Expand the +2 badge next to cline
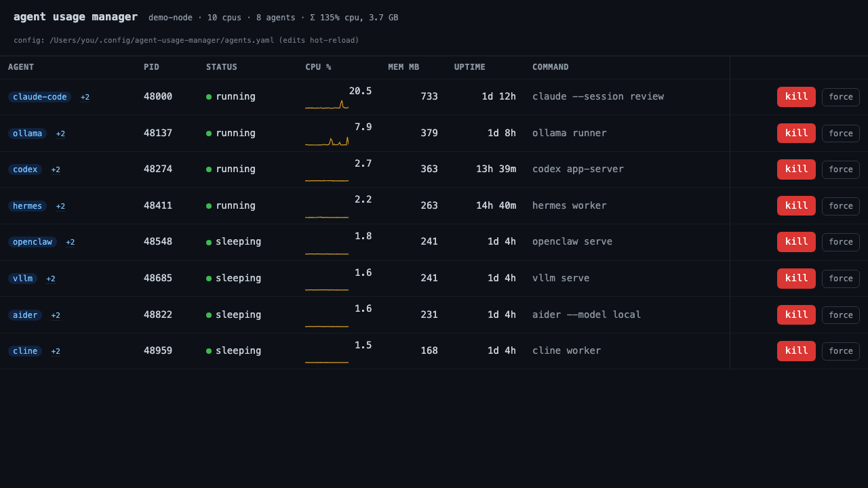 56,351
